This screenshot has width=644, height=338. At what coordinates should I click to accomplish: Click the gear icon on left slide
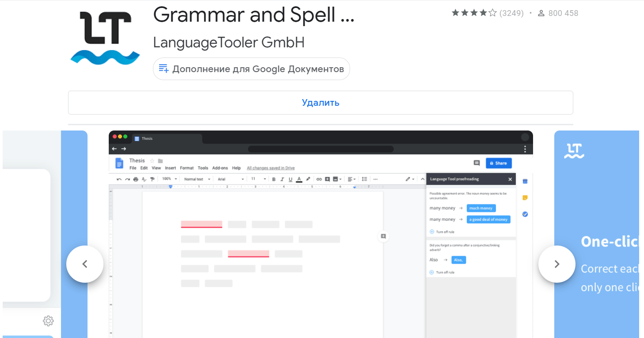point(48,321)
